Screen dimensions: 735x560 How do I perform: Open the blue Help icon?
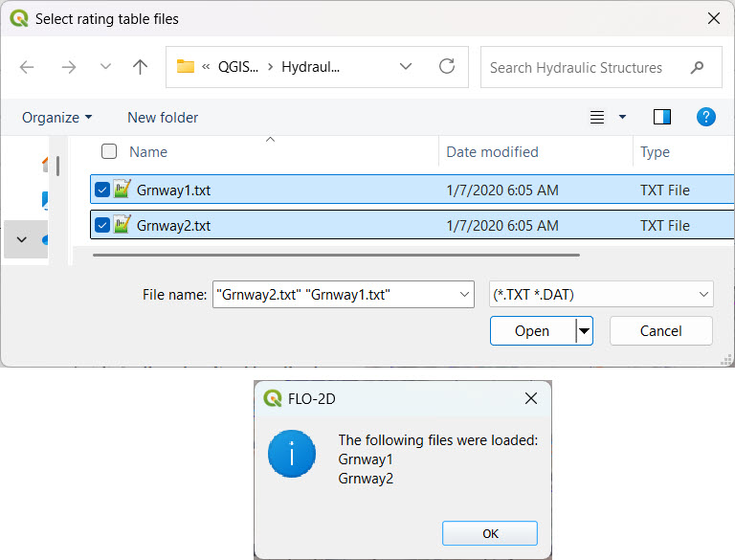click(x=705, y=117)
